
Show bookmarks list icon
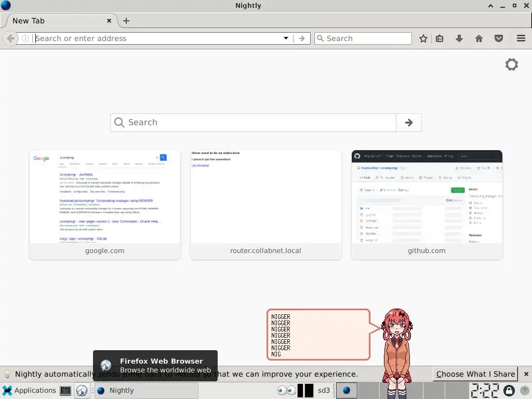[x=440, y=38]
